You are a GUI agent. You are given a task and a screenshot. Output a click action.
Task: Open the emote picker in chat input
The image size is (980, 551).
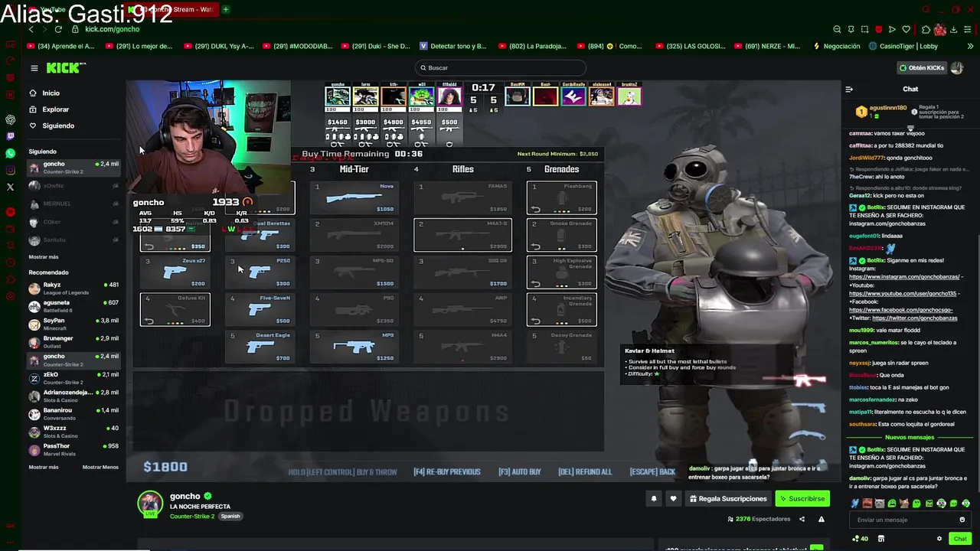click(x=962, y=520)
